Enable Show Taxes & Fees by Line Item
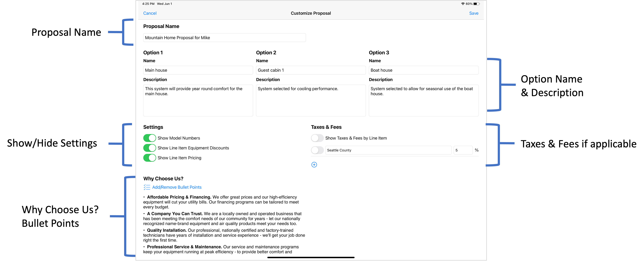644x261 pixels. coord(317,138)
